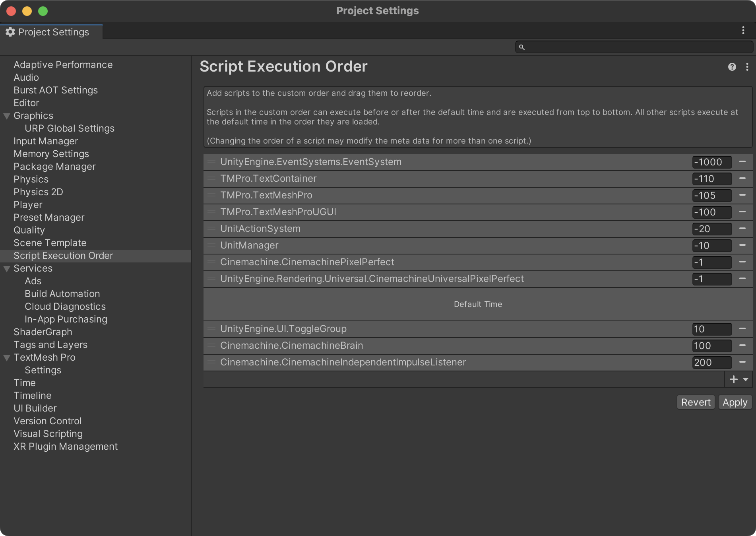Open the help icon for Script Execution Order

pyautogui.click(x=731, y=67)
